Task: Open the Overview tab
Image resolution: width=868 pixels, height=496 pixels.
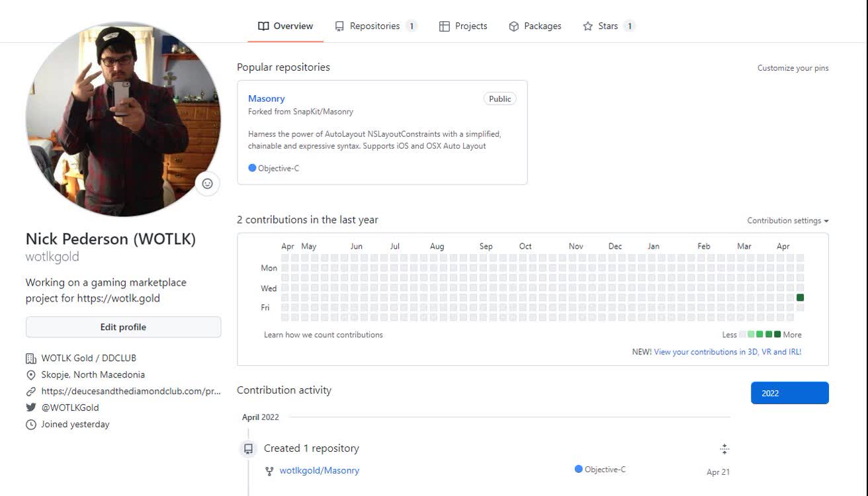Action: coord(285,26)
